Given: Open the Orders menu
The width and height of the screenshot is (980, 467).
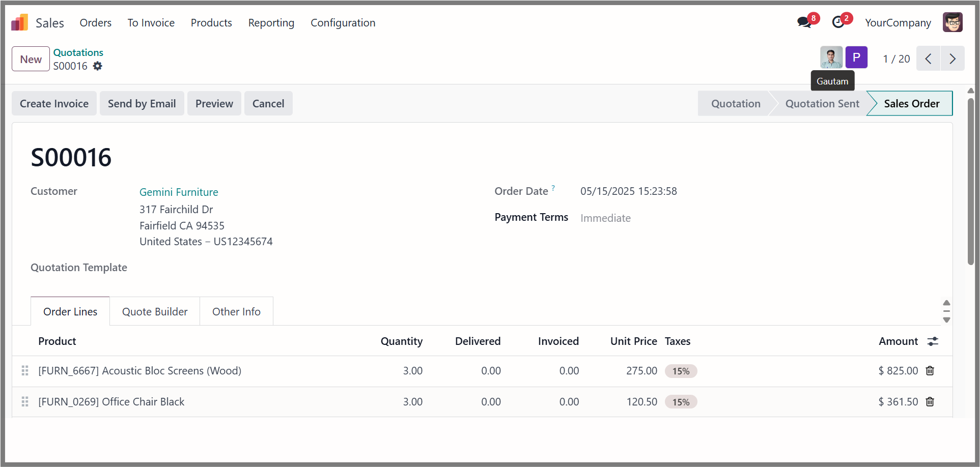Looking at the screenshot, I should click(x=96, y=23).
